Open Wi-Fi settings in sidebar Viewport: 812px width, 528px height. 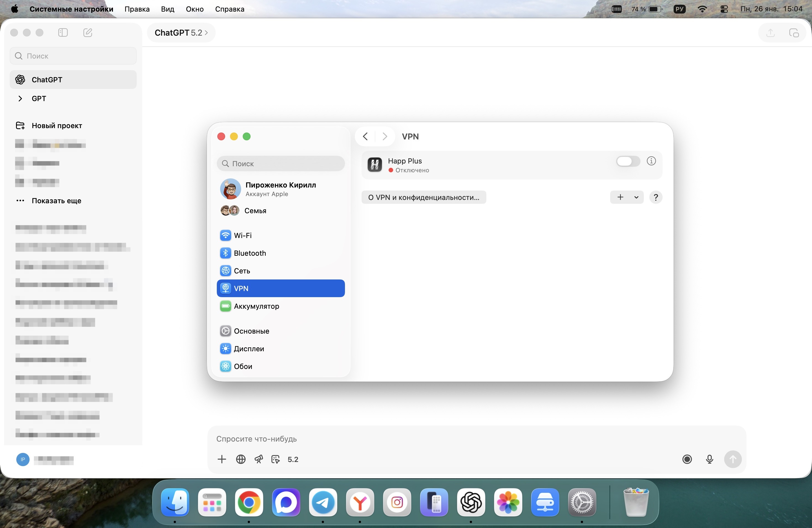pyautogui.click(x=242, y=235)
